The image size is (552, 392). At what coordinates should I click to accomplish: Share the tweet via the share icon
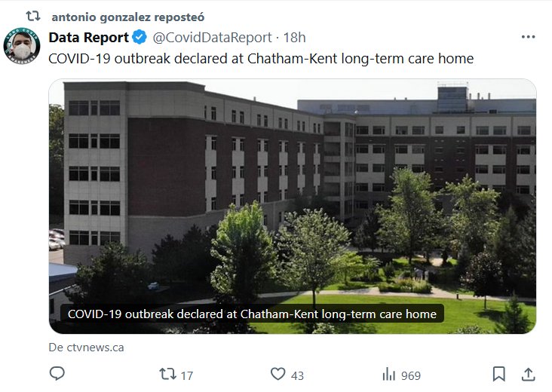click(529, 374)
